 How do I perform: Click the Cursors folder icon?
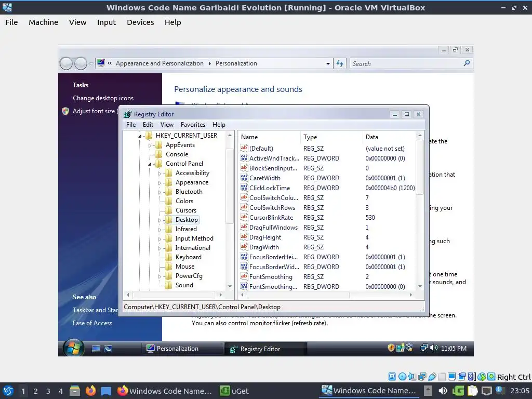tap(169, 210)
